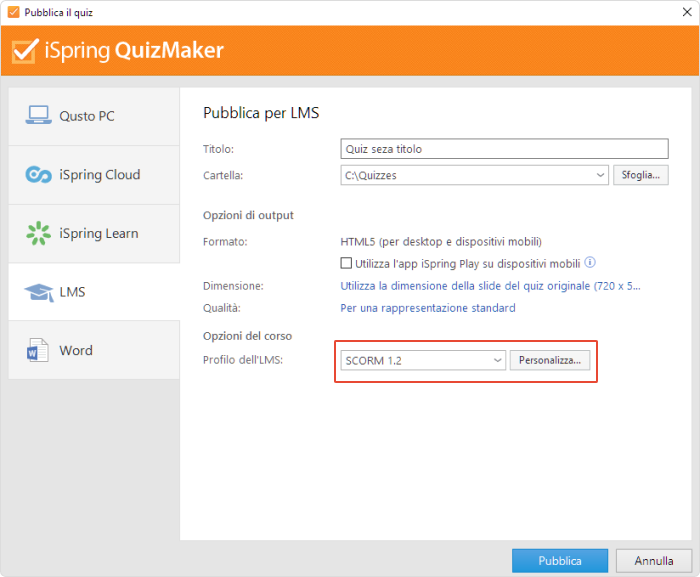This screenshot has width=700, height=577.
Task: Click the Profilo dell'LMS label
Action: pyautogui.click(x=243, y=360)
